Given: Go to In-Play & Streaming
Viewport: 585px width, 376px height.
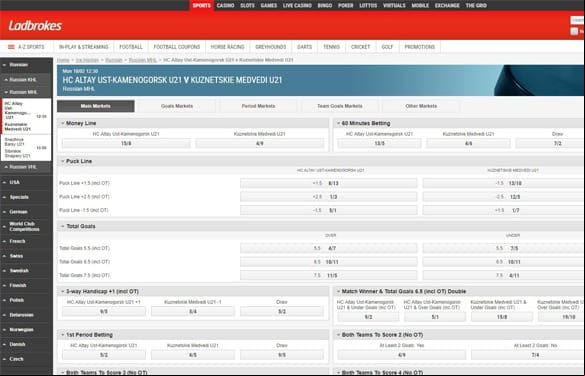Looking at the screenshot, I should coord(84,47).
